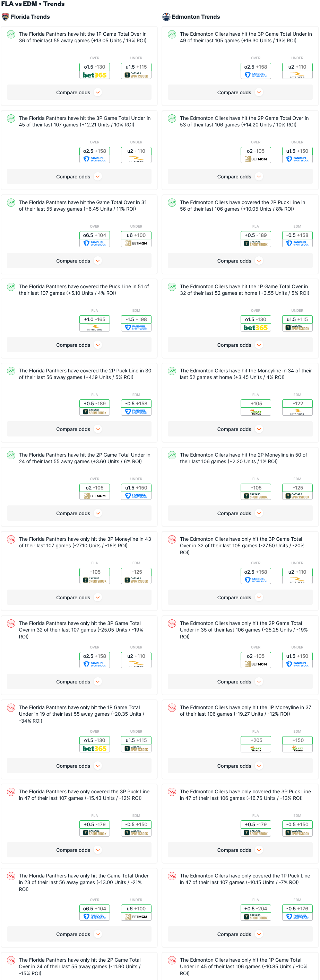Image resolution: width=320 pixels, height=980 pixels.
Task: Click the red downtrend icon on Florida 3P Moneyline trend
Action: (11, 539)
